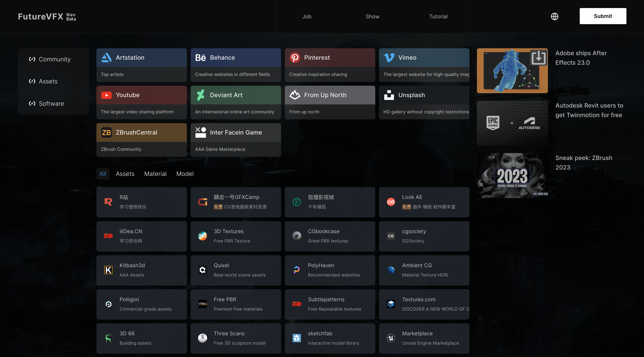The height and width of the screenshot is (357, 644).
Task: Open the Epic Games plus Autodesk thumbnail
Action: (x=512, y=123)
